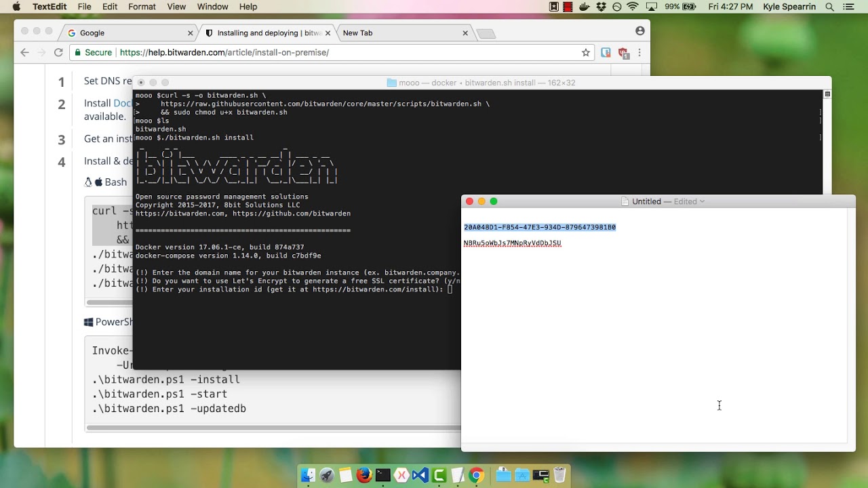Click the PowerShell code box horizontal scrollbar

pos(273,428)
